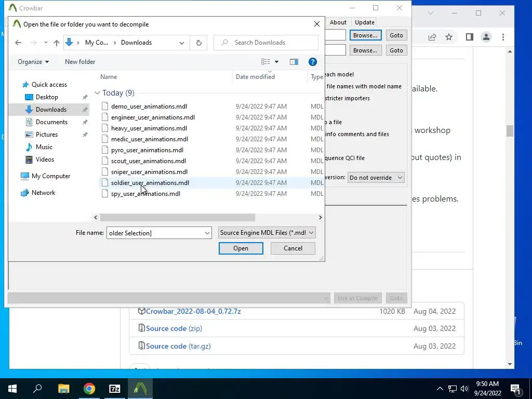This screenshot has height=399, width=532.
Task: Click the horizontal scrollbar right arrow
Action: point(320,217)
